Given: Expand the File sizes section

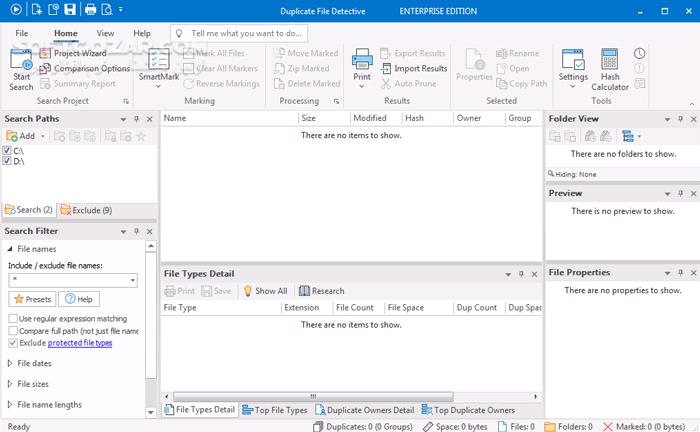Looking at the screenshot, I should tap(10, 384).
